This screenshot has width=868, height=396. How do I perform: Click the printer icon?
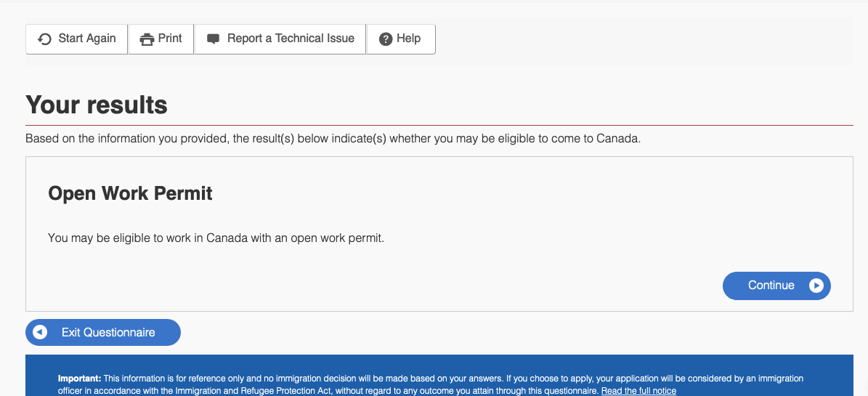[147, 39]
